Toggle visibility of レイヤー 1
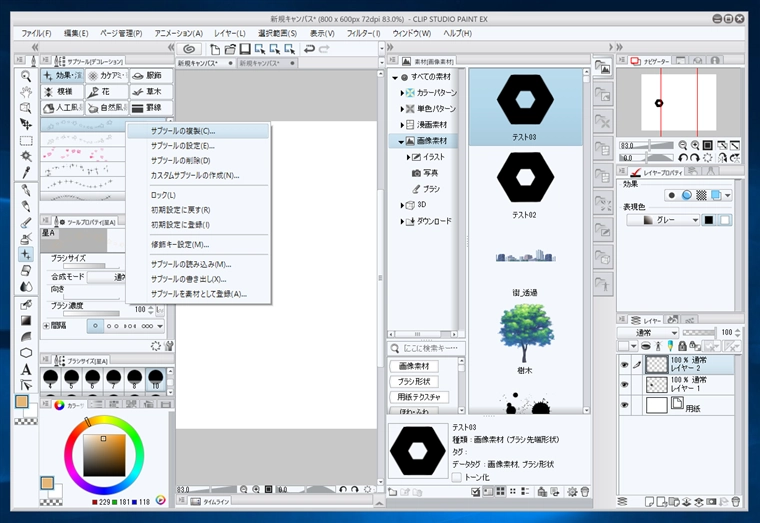 click(x=624, y=385)
